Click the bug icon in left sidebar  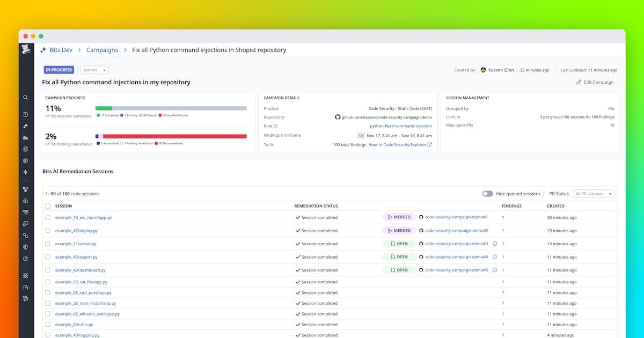pos(25,275)
